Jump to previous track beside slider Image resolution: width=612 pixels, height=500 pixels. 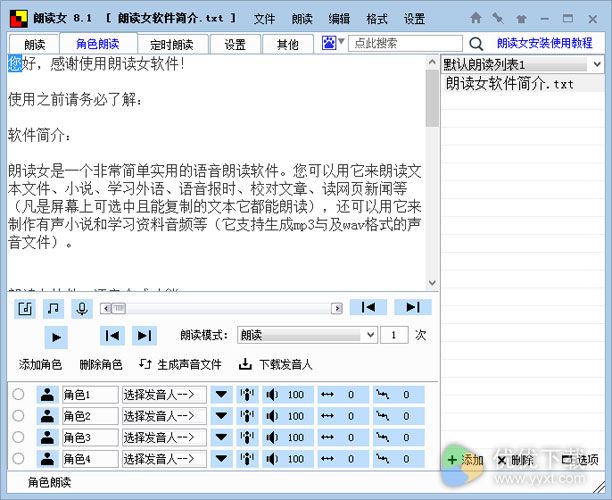(x=368, y=307)
